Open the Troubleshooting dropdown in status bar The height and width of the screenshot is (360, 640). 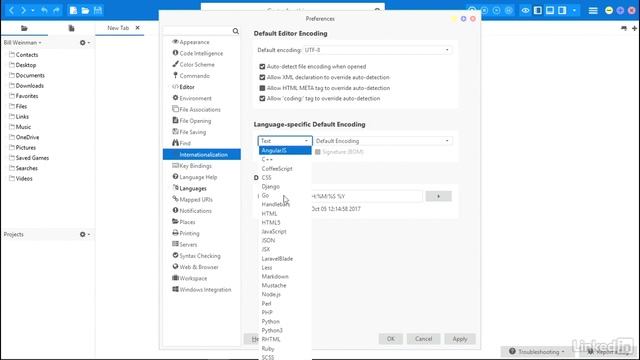click(x=536, y=351)
